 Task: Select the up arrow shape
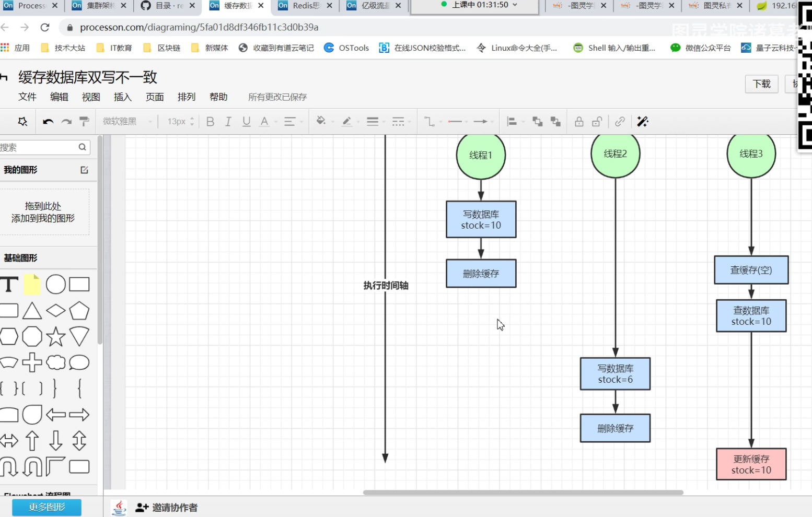32,441
